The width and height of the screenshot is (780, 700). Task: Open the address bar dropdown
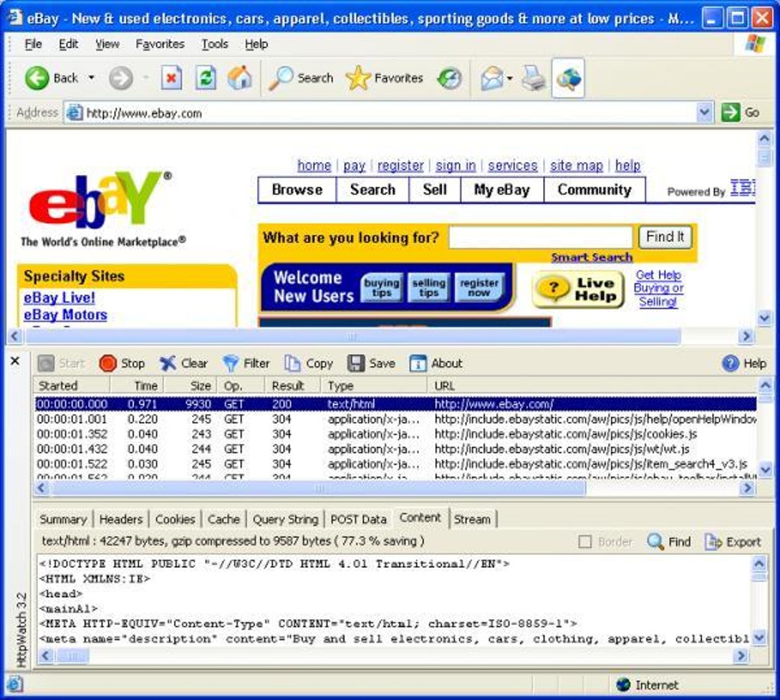click(704, 112)
